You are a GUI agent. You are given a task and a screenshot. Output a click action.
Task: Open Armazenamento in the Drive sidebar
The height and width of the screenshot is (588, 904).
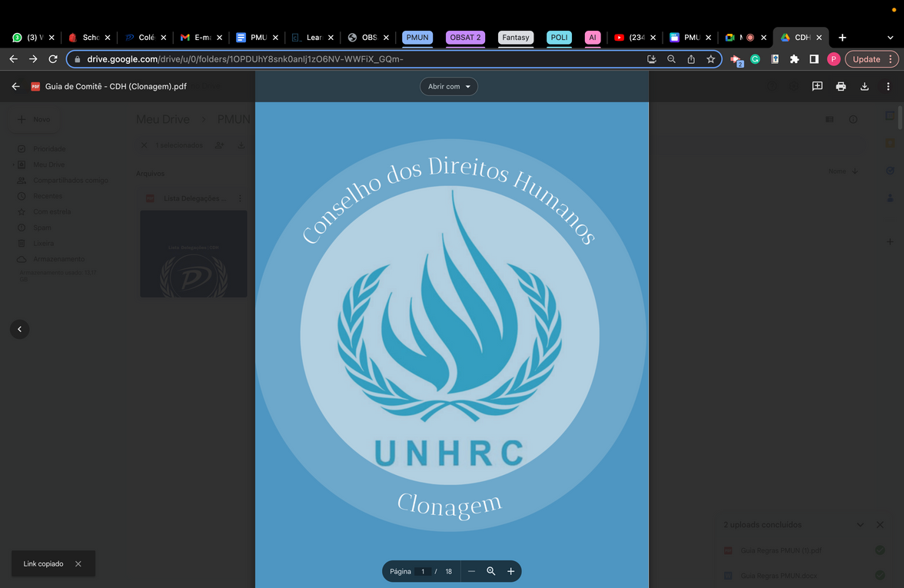(x=58, y=259)
